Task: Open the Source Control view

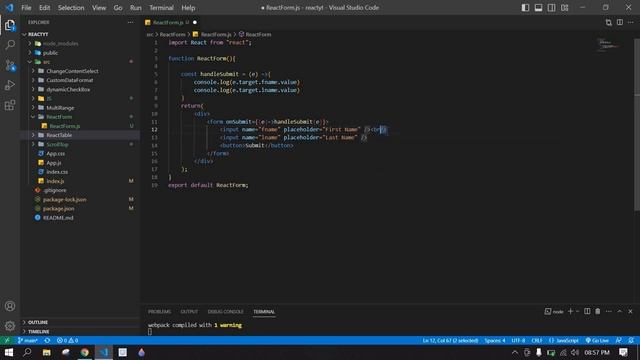Action: 10,65
